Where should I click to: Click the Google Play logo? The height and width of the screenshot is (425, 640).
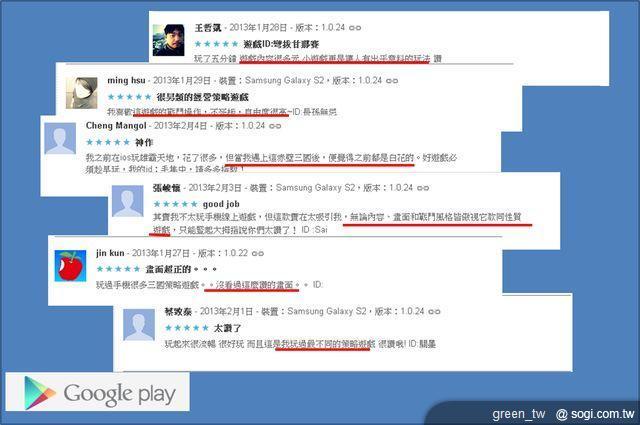(98, 392)
